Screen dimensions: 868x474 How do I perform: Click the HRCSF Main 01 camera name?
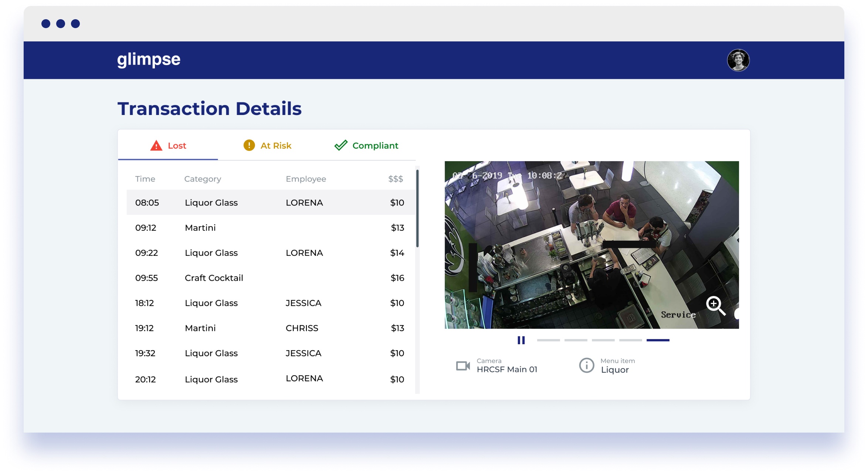click(507, 370)
